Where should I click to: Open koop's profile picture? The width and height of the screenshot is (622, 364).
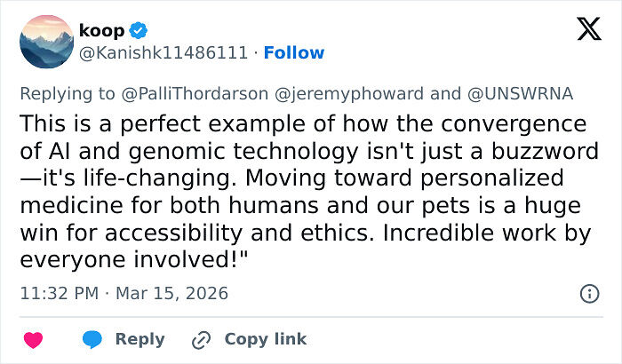coord(46,42)
